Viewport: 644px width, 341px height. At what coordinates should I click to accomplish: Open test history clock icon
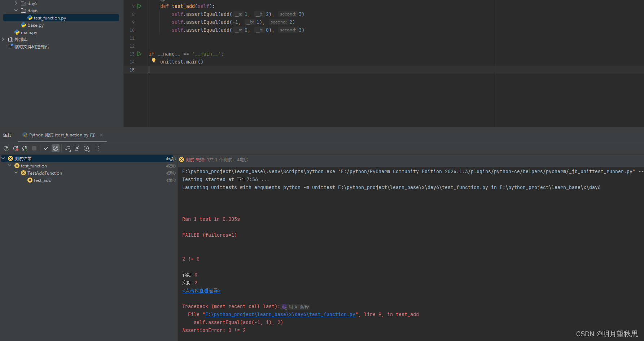(87, 148)
